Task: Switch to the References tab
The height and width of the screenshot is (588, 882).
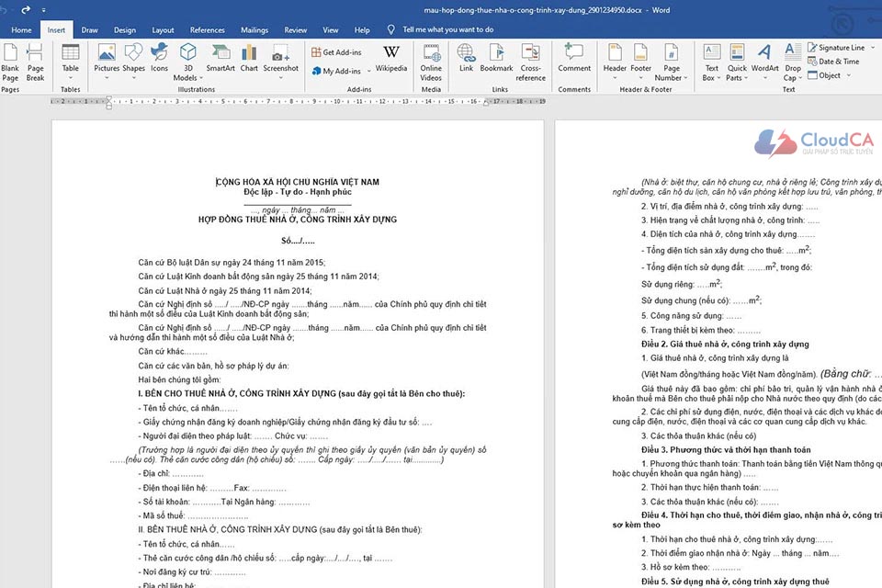Action: coord(207,30)
